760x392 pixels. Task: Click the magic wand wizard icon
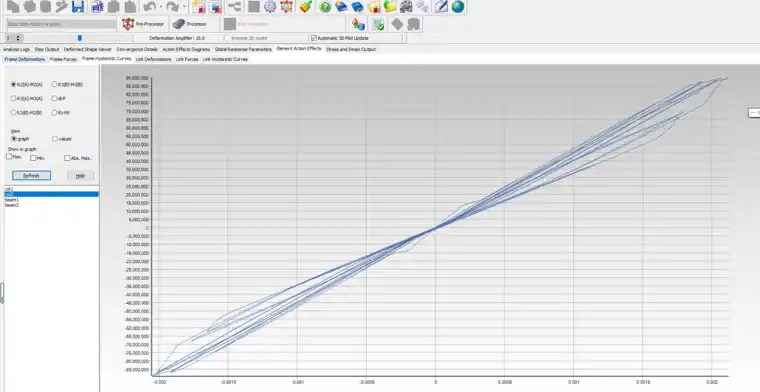pos(61,6)
